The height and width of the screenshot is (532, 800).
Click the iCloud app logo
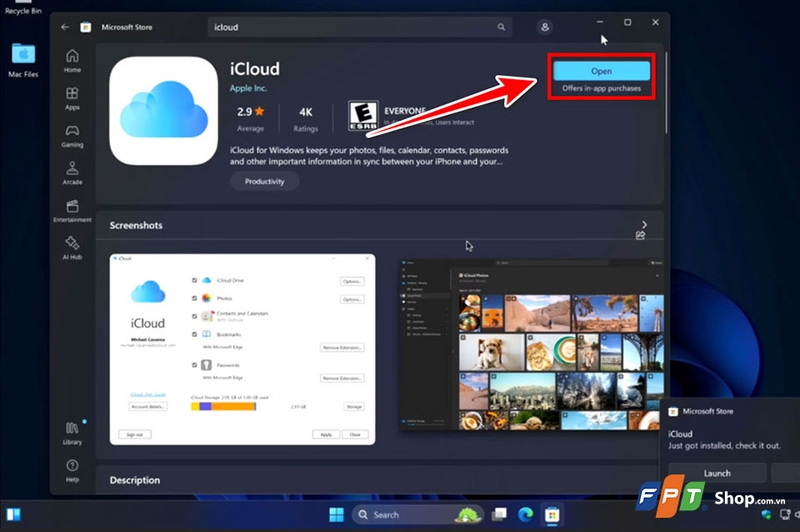pos(163,111)
